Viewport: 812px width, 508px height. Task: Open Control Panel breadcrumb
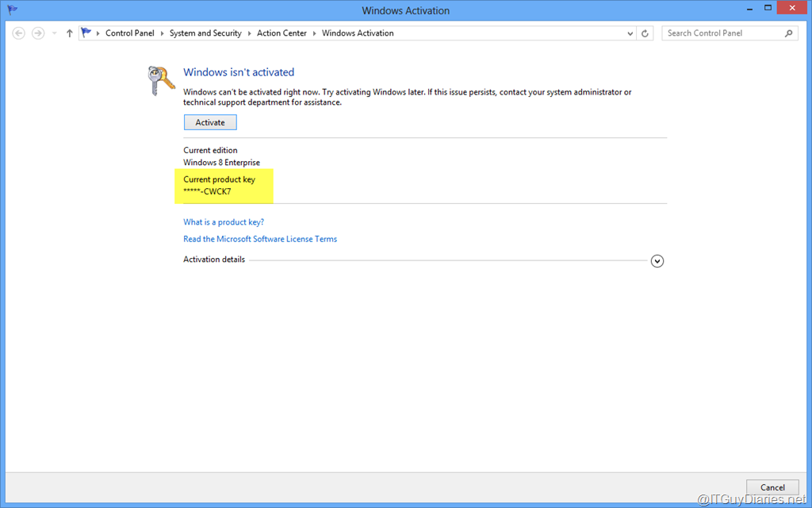[x=130, y=33]
